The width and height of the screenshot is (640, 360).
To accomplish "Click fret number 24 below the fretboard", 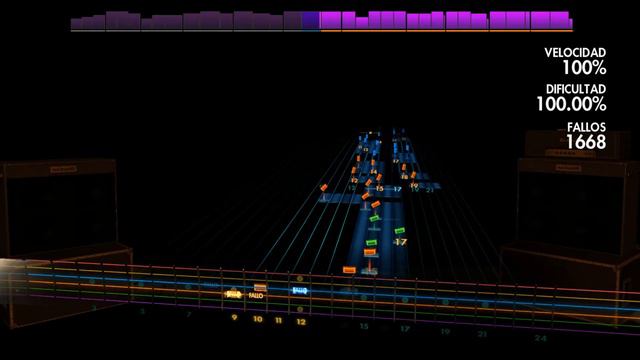I will click(x=540, y=338).
